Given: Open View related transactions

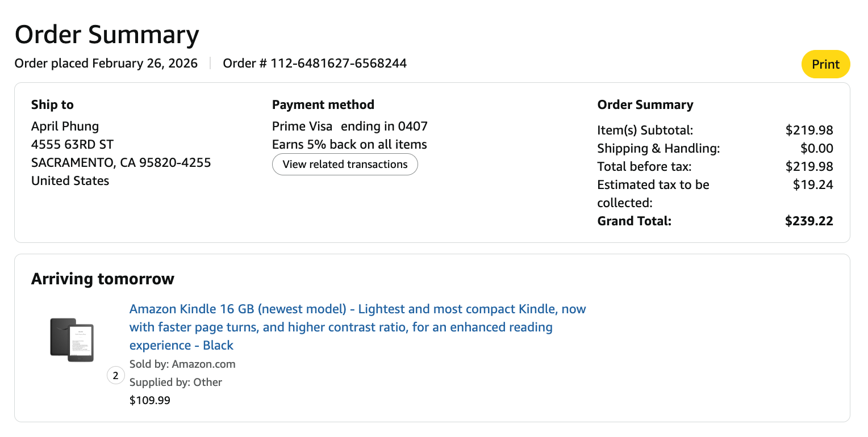Looking at the screenshot, I should click(x=345, y=165).
